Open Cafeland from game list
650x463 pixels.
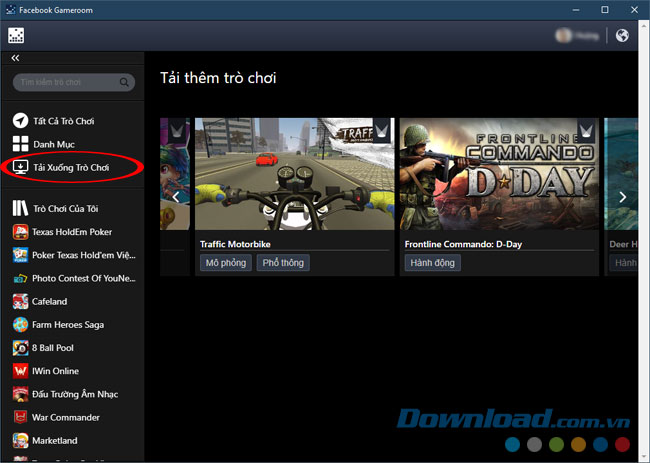point(50,301)
